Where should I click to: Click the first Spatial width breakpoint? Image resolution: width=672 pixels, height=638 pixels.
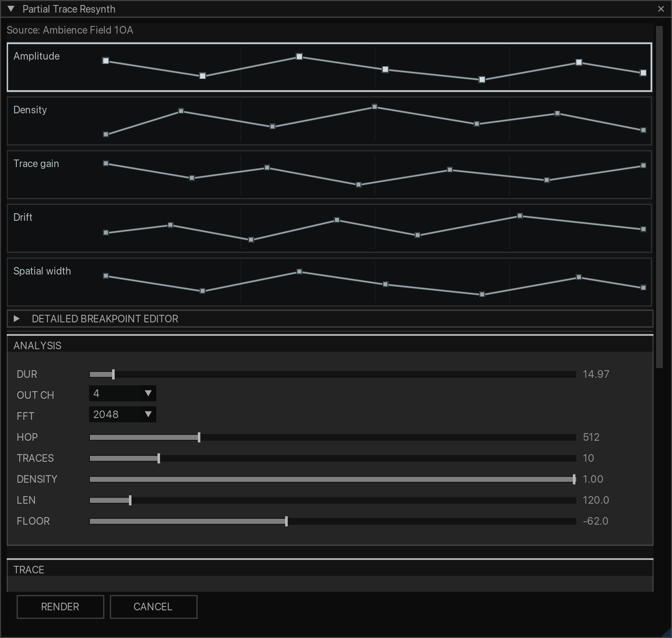click(106, 276)
